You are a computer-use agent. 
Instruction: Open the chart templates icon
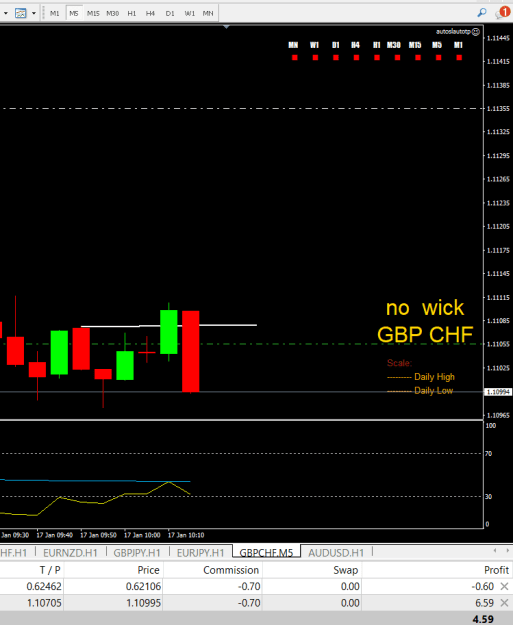[20, 13]
